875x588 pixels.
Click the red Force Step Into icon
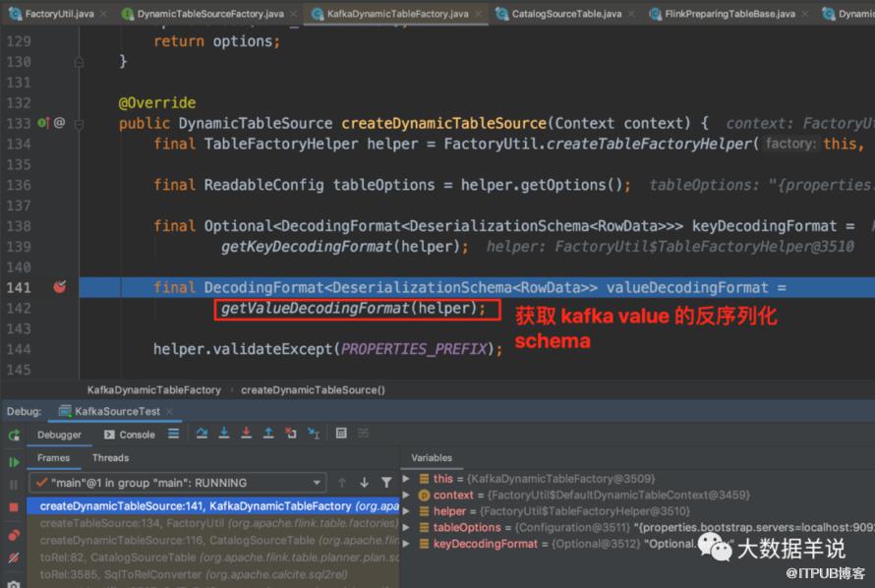[x=246, y=434]
